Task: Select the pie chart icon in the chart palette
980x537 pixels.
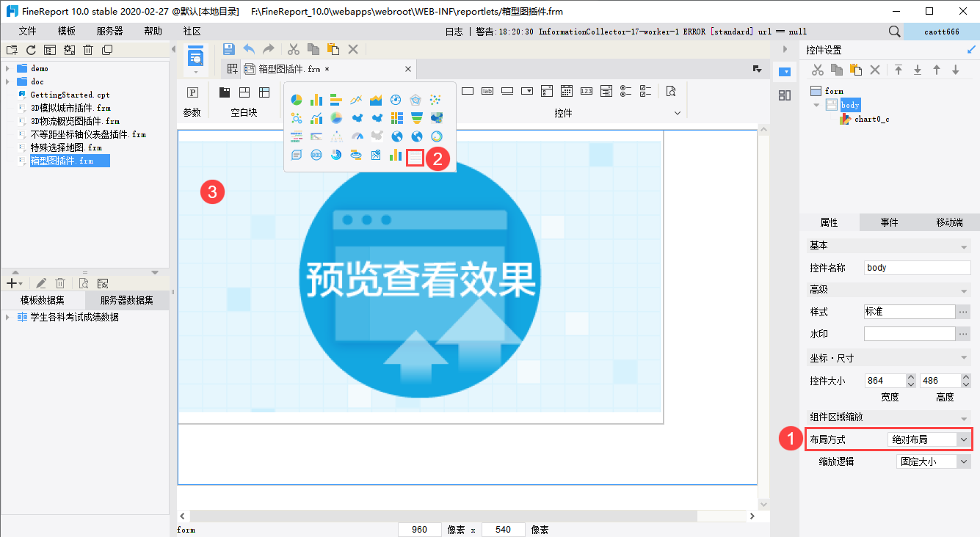Action: 297,100
